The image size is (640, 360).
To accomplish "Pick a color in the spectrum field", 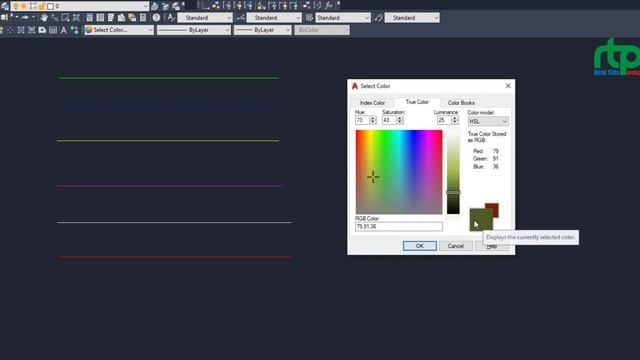I will pyautogui.click(x=399, y=172).
